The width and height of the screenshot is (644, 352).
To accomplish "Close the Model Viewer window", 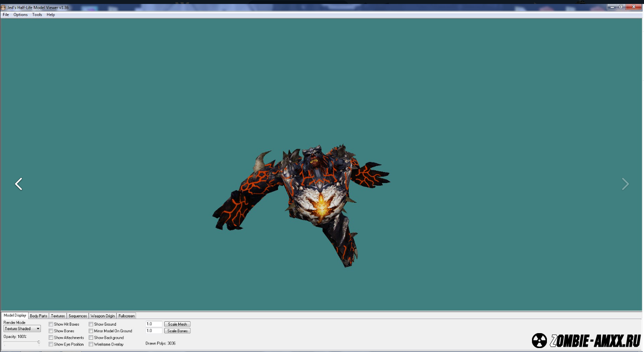I will (x=634, y=7).
